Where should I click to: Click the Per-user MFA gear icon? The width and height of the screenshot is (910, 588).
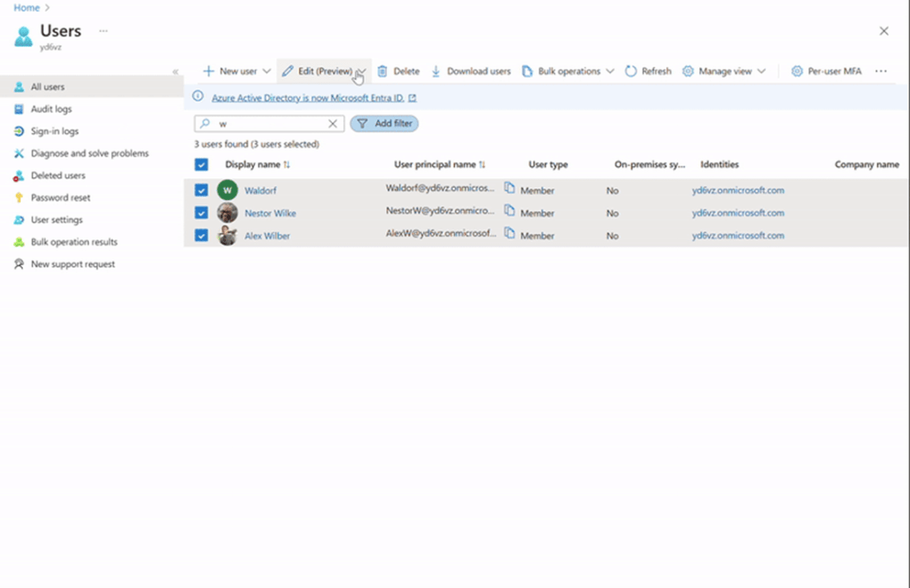pos(797,71)
